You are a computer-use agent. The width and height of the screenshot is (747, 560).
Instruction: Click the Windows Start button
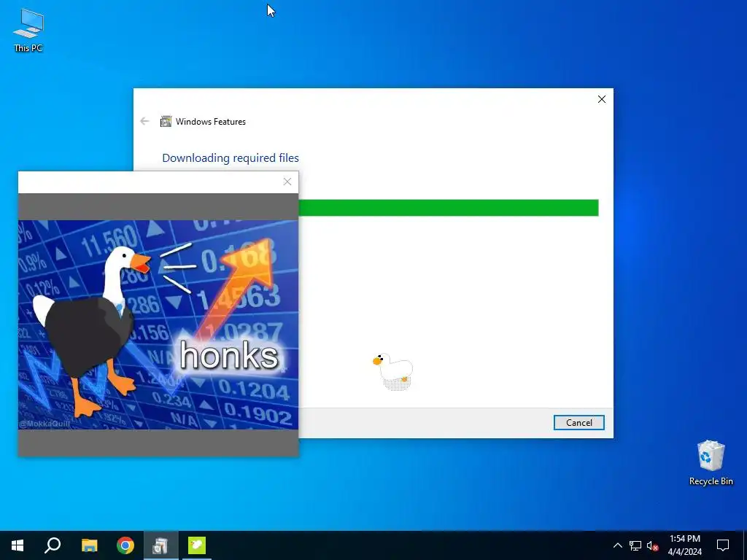pyautogui.click(x=18, y=545)
